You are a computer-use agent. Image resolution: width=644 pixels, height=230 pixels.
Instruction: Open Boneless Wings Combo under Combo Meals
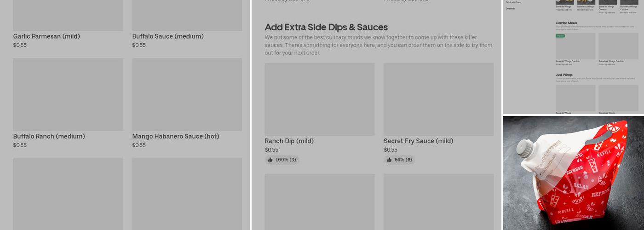pos(618,46)
